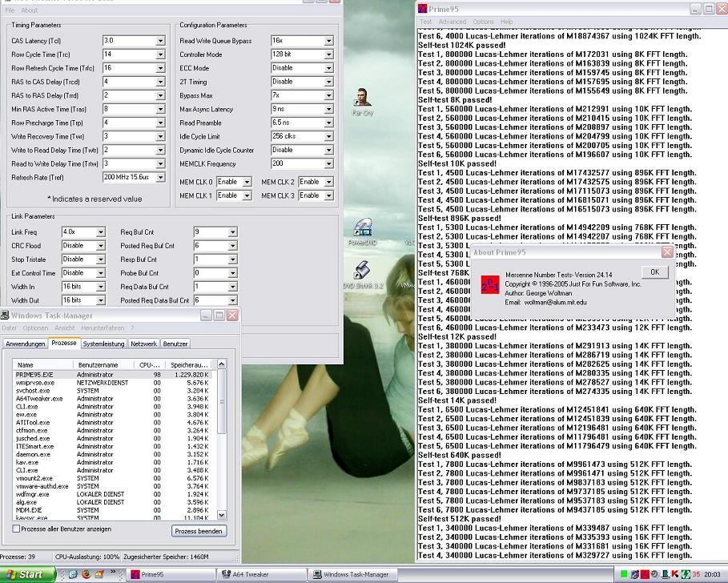Open the Advanced menu in Prime95
This screenshot has width=728, height=583.
pos(452,22)
